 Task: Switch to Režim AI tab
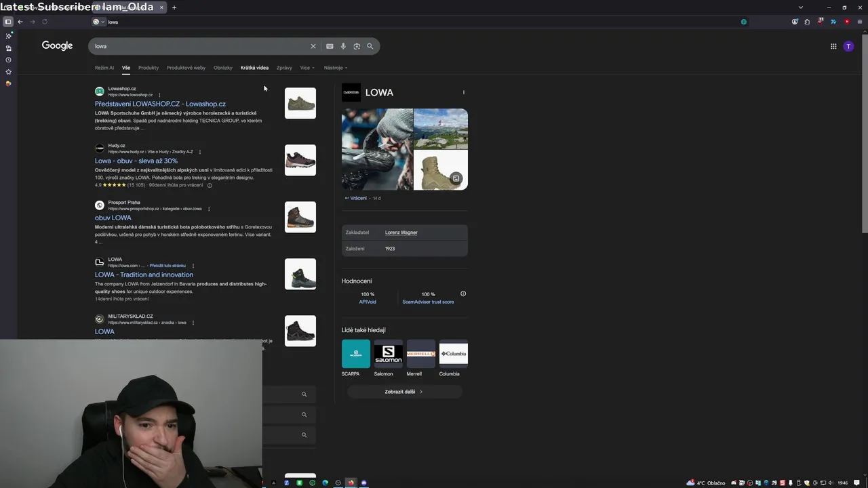coord(104,68)
